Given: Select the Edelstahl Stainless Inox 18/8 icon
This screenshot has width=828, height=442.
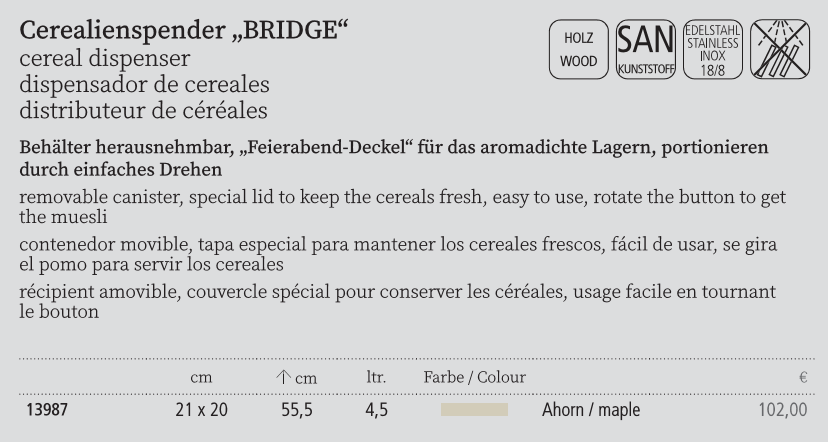Looking at the screenshot, I should (x=711, y=49).
